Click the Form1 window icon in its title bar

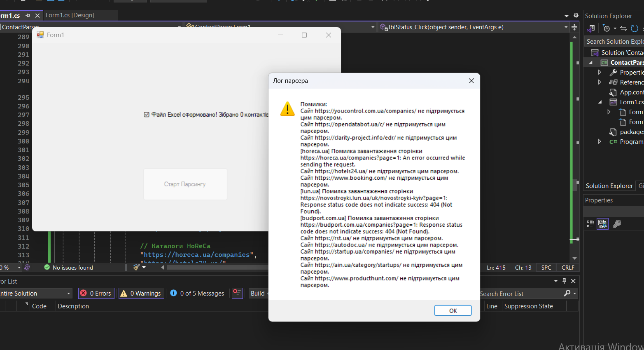(40, 35)
